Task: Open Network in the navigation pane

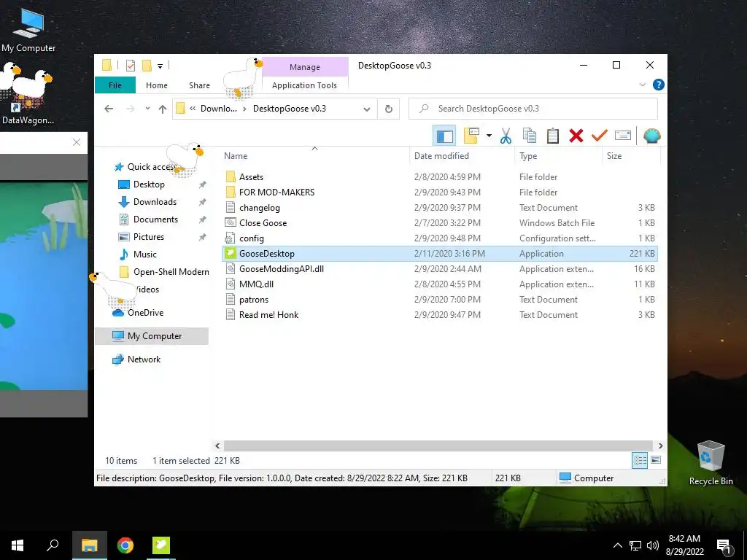Action: click(x=144, y=359)
